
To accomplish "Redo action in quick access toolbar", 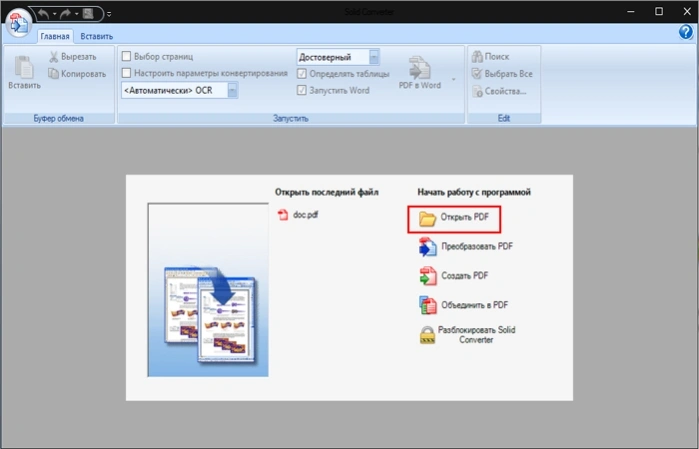I will pyautogui.click(x=66, y=14).
